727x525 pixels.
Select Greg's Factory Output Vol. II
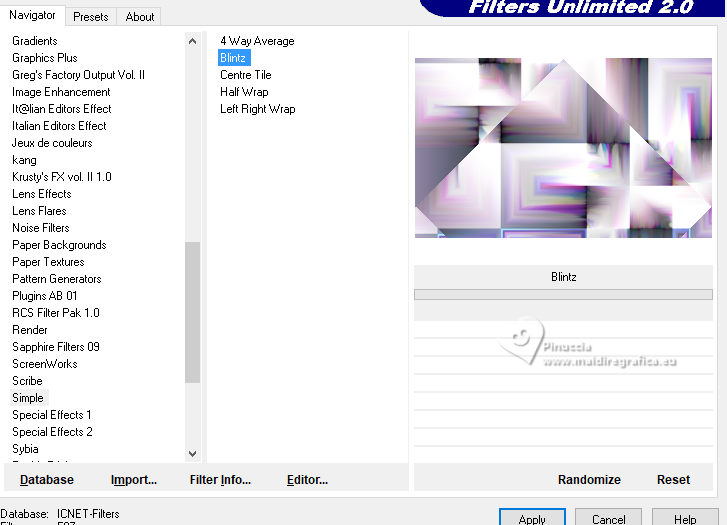click(78, 75)
